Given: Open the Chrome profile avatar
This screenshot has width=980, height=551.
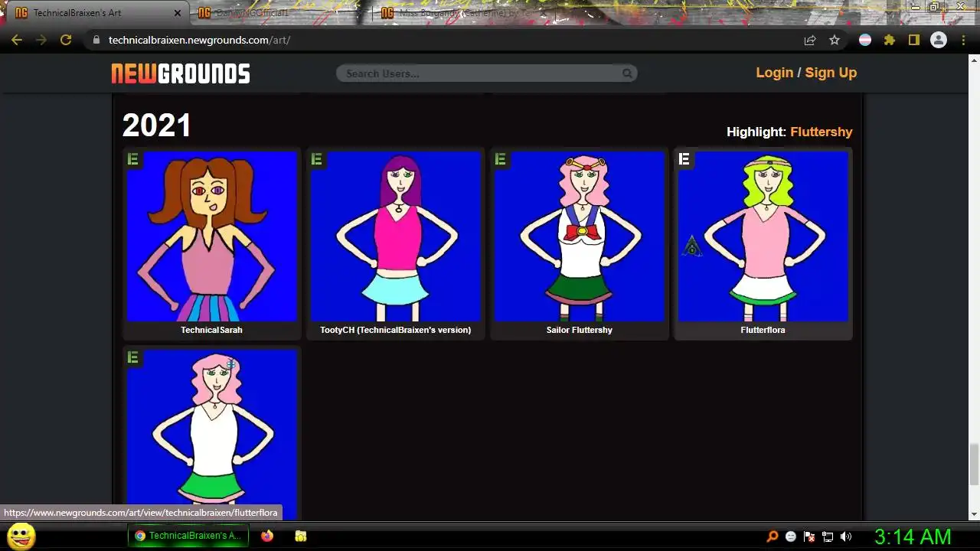Looking at the screenshot, I should (x=938, y=40).
